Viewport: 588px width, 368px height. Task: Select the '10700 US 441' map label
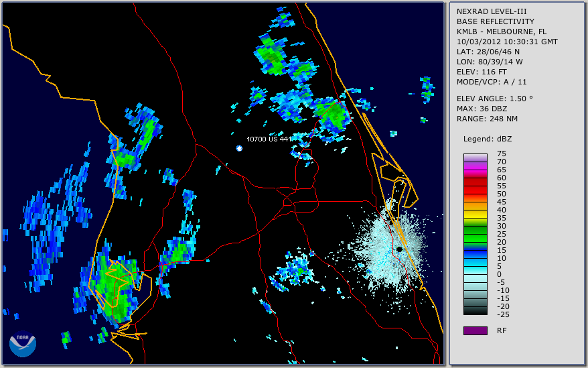[x=269, y=139]
